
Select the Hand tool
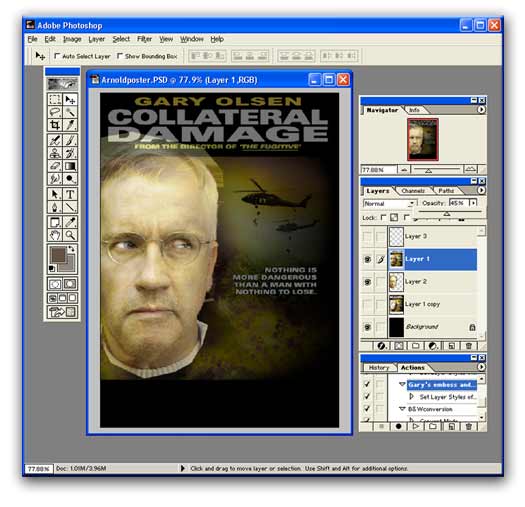[55, 235]
